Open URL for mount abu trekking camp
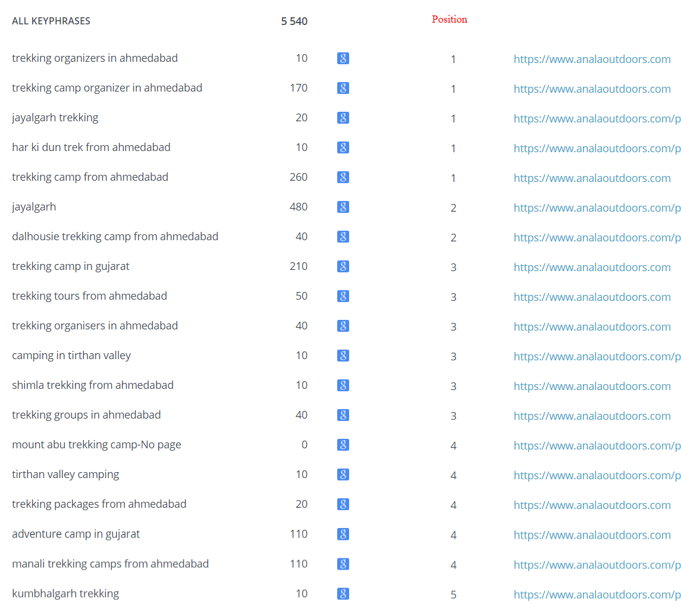Screen dimensions: 681x616 pyautogui.click(x=597, y=446)
